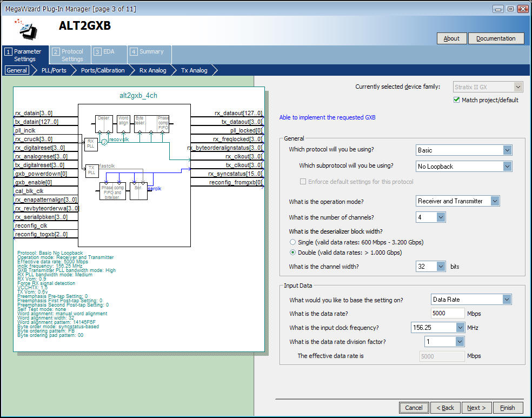Go to the General sub-page
The height and width of the screenshot is (418, 532).
[x=17, y=70]
